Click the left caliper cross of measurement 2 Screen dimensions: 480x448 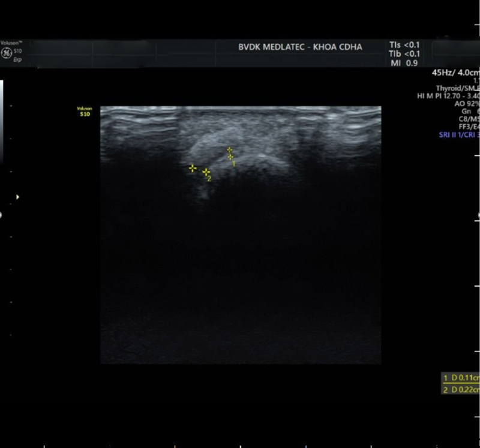pos(193,169)
